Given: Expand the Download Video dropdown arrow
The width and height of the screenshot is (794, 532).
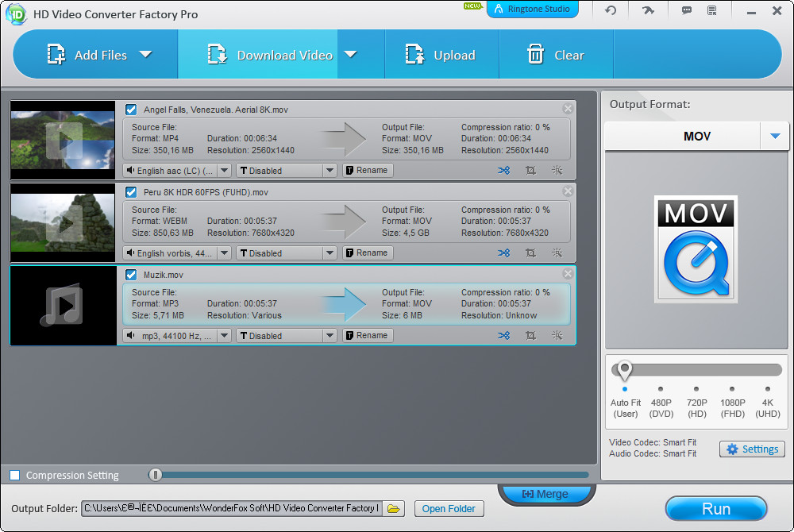Looking at the screenshot, I should coord(350,54).
